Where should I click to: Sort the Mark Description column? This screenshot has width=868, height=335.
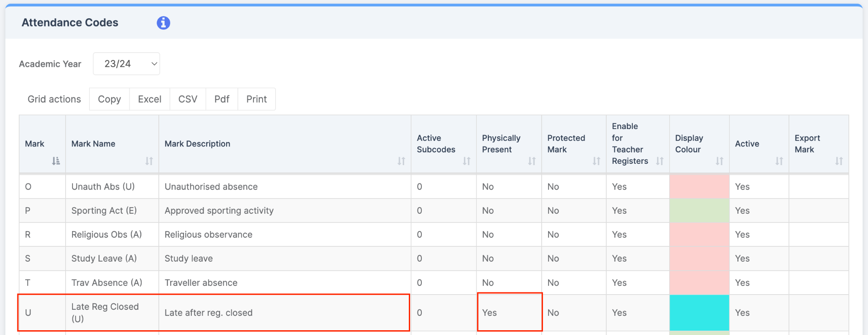click(401, 161)
